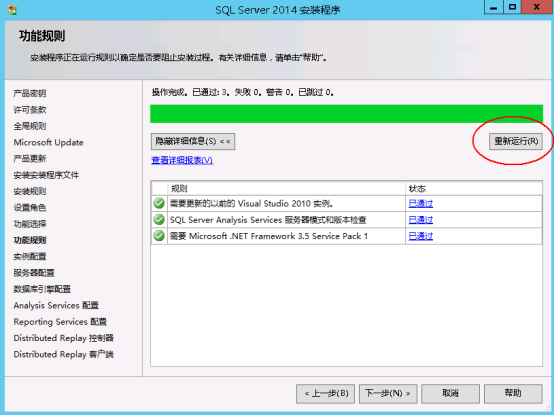Click the 取消 cancel button

click(x=450, y=393)
